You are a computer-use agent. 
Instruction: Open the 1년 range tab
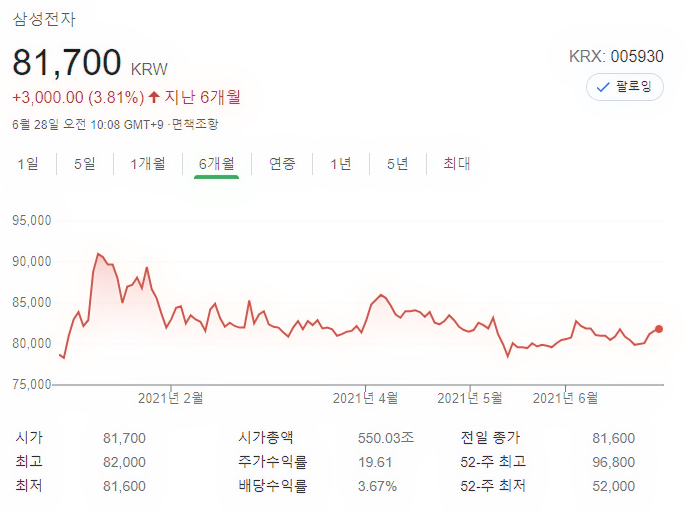(341, 164)
